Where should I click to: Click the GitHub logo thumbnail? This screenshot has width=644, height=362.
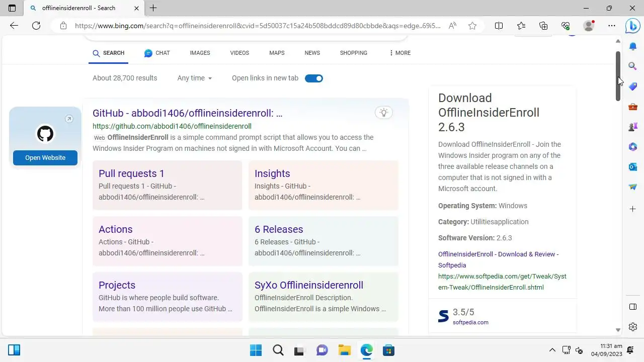tap(45, 134)
